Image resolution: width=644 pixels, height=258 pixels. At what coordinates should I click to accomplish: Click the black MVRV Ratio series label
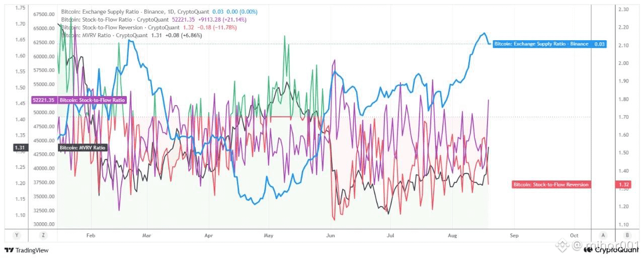[83, 148]
